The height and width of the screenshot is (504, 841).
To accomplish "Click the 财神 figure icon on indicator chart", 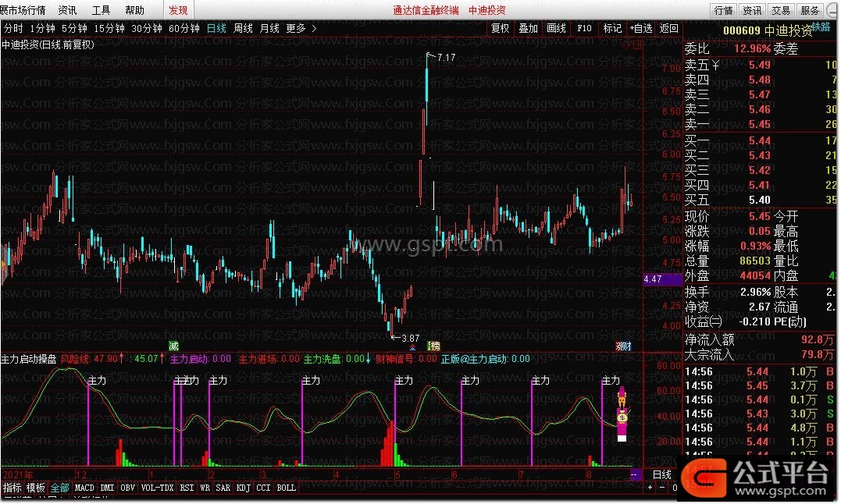I will pos(622,413).
